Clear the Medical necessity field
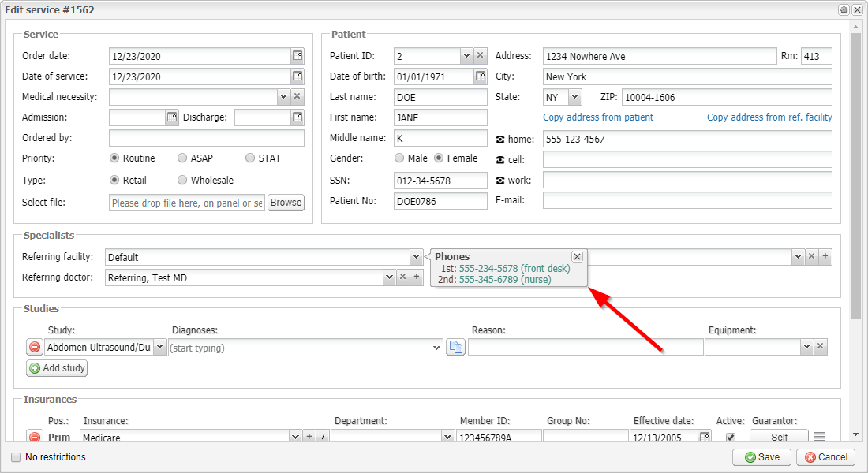Image resolution: width=868 pixels, height=473 pixels. 297,97
